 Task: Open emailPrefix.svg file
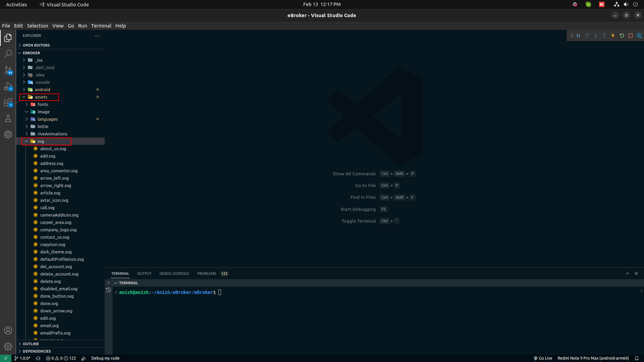click(x=60, y=333)
